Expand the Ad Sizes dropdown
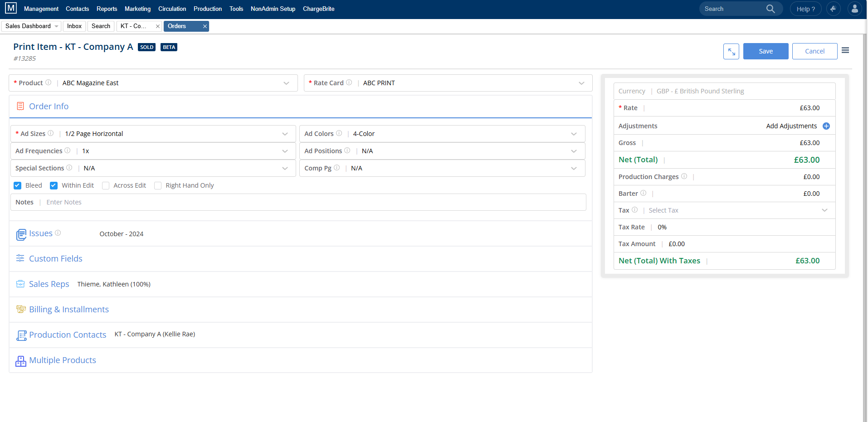Image resolution: width=868 pixels, height=422 pixels. pyautogui.click(x=285, y=134)
